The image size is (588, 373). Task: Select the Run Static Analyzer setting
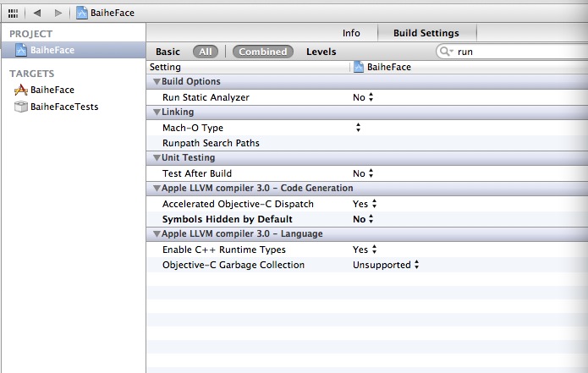[206, 97]
